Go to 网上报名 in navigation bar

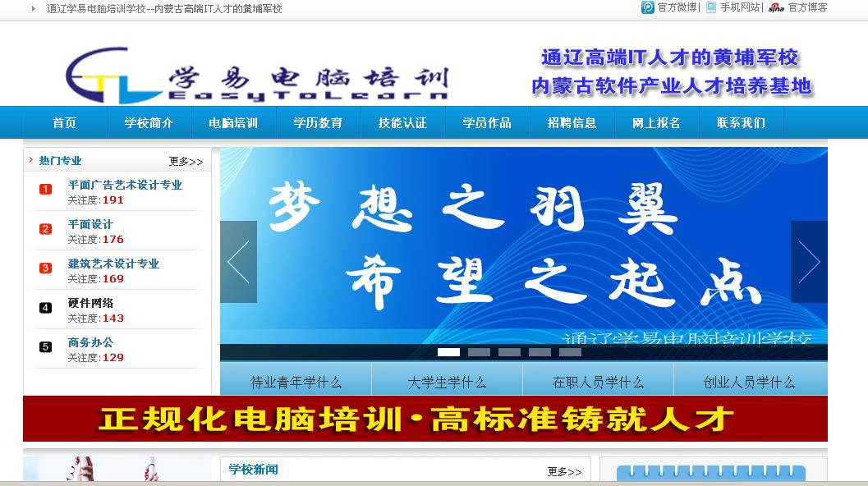click(x=656, y=123)
